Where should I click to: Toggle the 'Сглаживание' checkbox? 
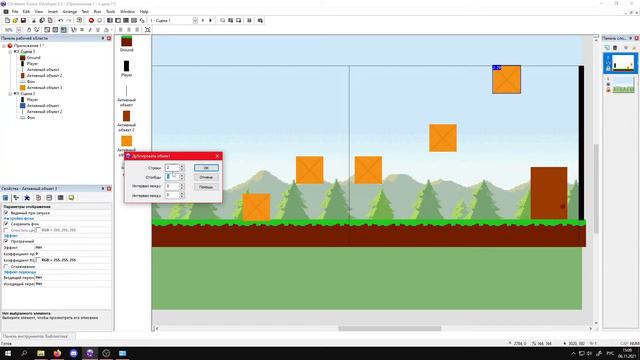tap(6, 267)
